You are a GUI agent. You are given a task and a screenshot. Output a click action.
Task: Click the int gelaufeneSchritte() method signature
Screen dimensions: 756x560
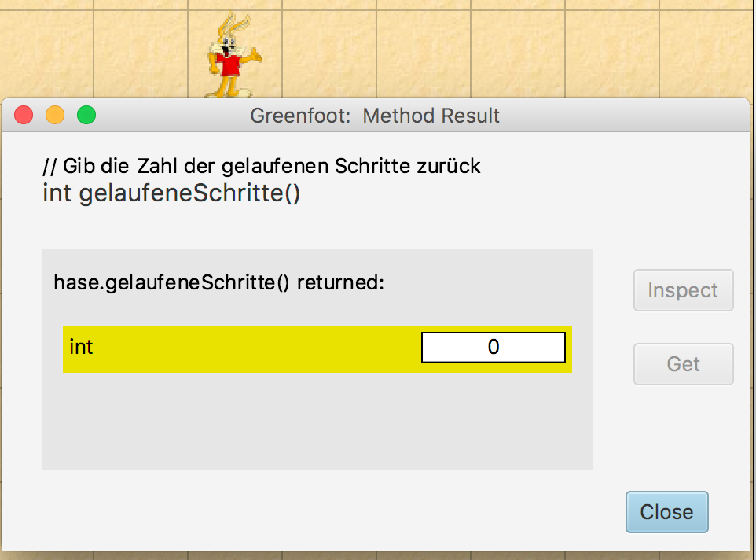177,191
